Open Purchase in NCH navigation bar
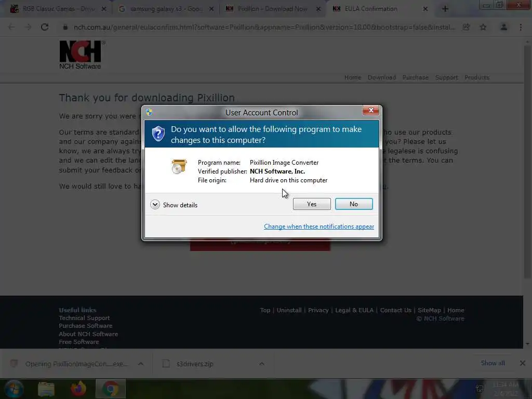Screen dimensions: 532x399 (415, 77)
